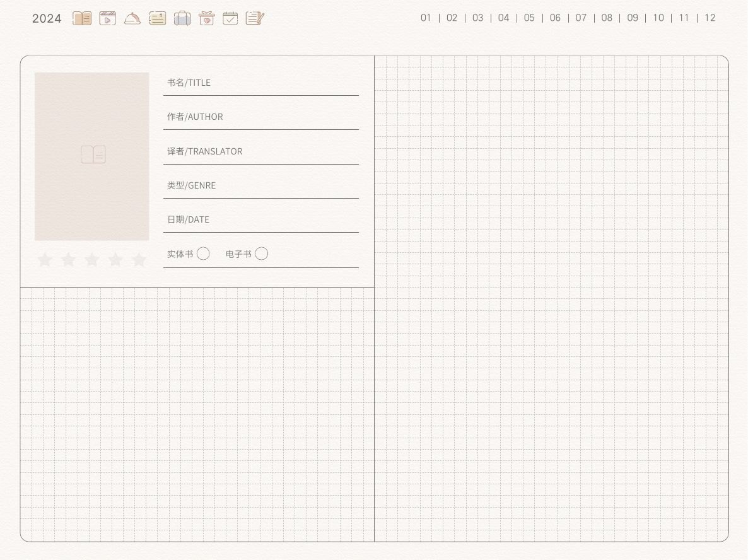Select the 电子书 radio circle
748x560 pixels.
[261, 254]
